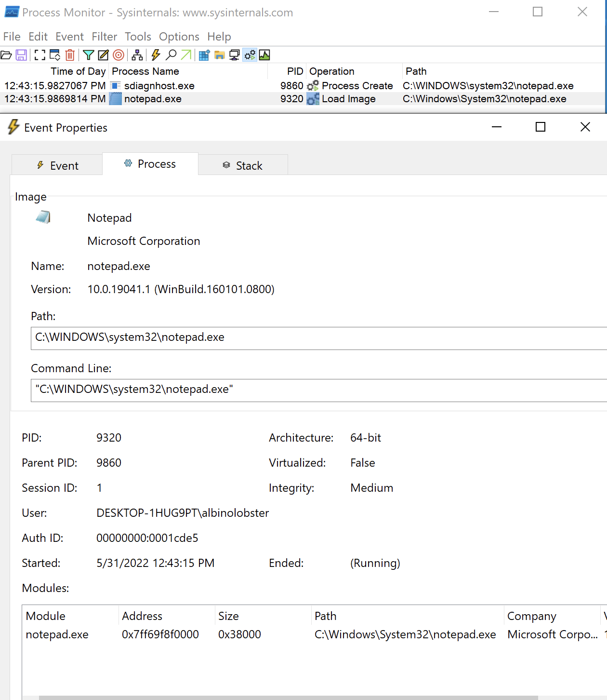Screen dimensions: 607x700
Task: Click the 0x38000 size value
Action: [x=239, y=634]
